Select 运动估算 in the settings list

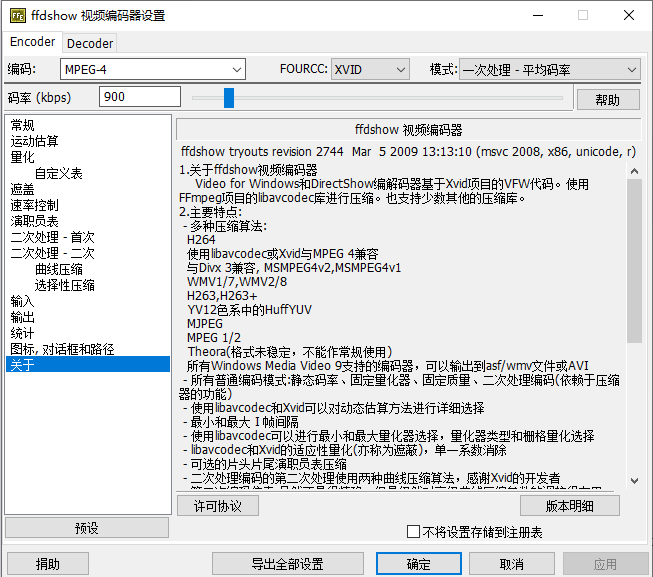34,141
